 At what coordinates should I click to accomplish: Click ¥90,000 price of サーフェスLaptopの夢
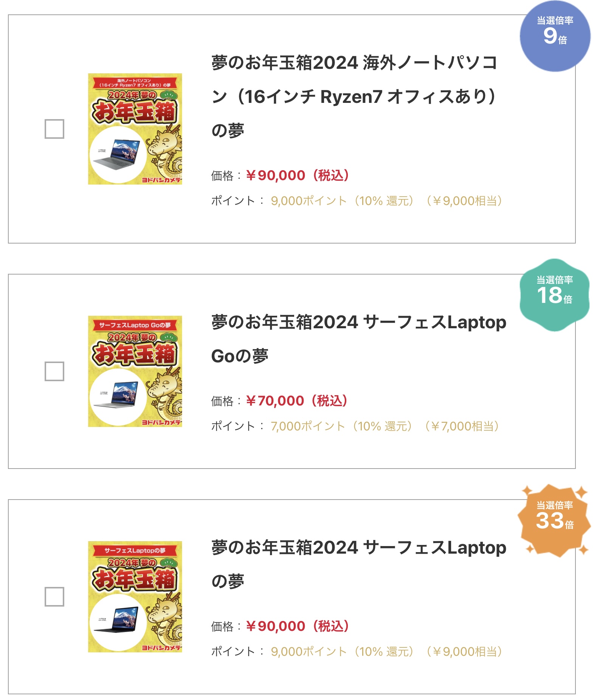pos(298,626)
